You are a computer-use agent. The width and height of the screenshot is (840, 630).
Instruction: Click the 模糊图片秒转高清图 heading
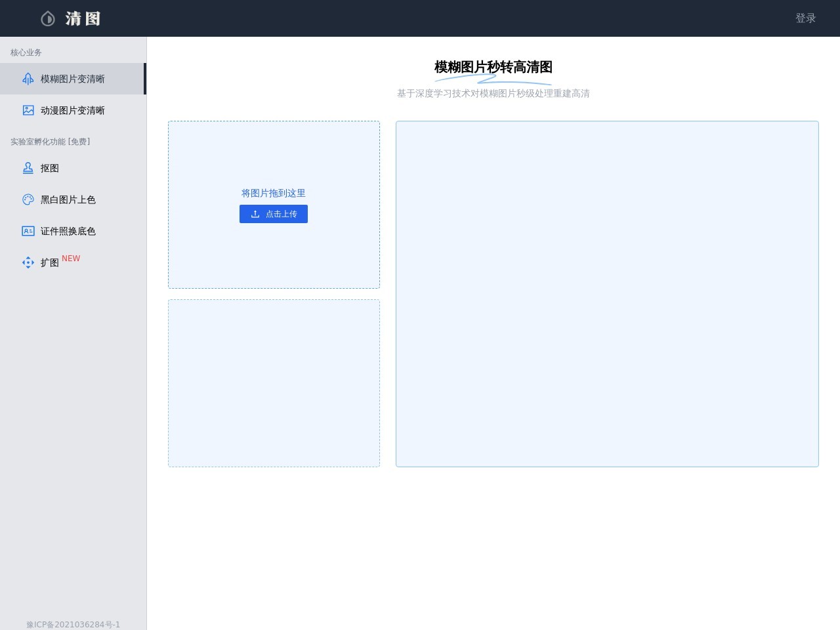click(493, 67)
